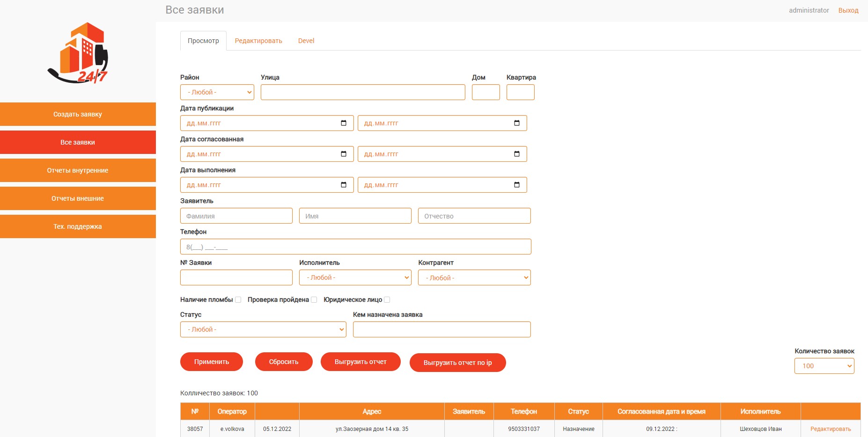Open calendar picker for publication end date
Screen dimensions: 868x437
[517, 123]
